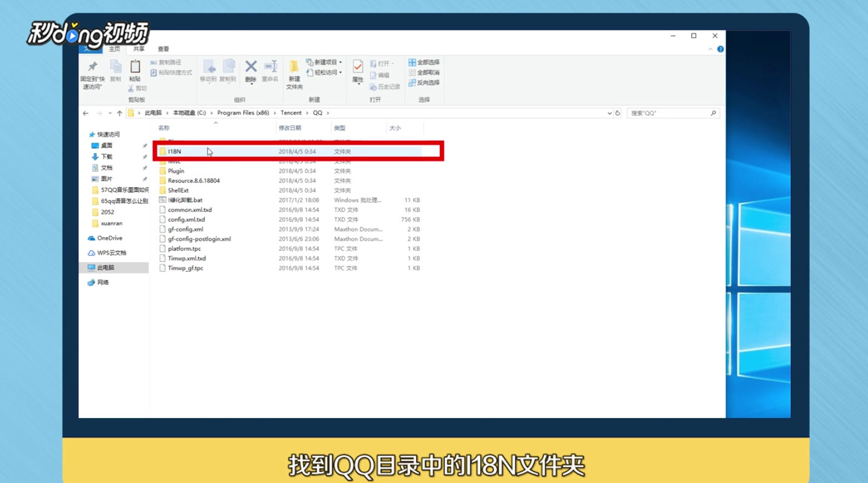This screenshot has height=483, width=868.
Task: Select Downloads (下载) in sidebar
Action: [106, 157]
